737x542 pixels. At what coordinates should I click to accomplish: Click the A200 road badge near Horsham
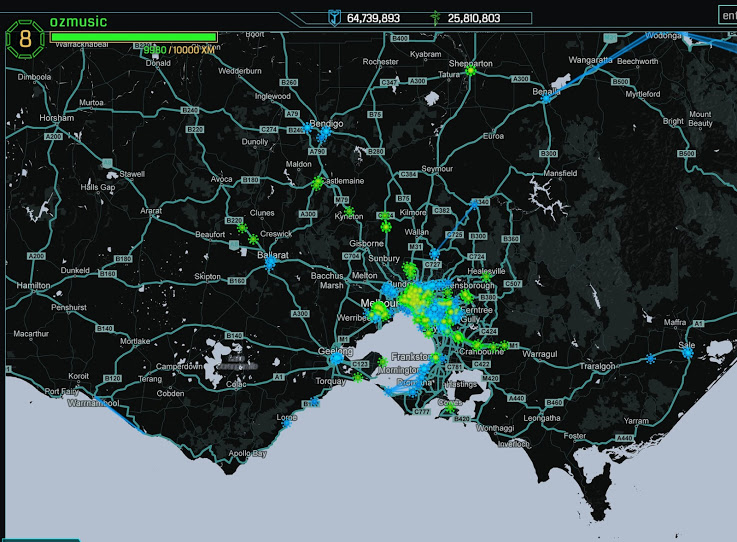tap(53, 136)
